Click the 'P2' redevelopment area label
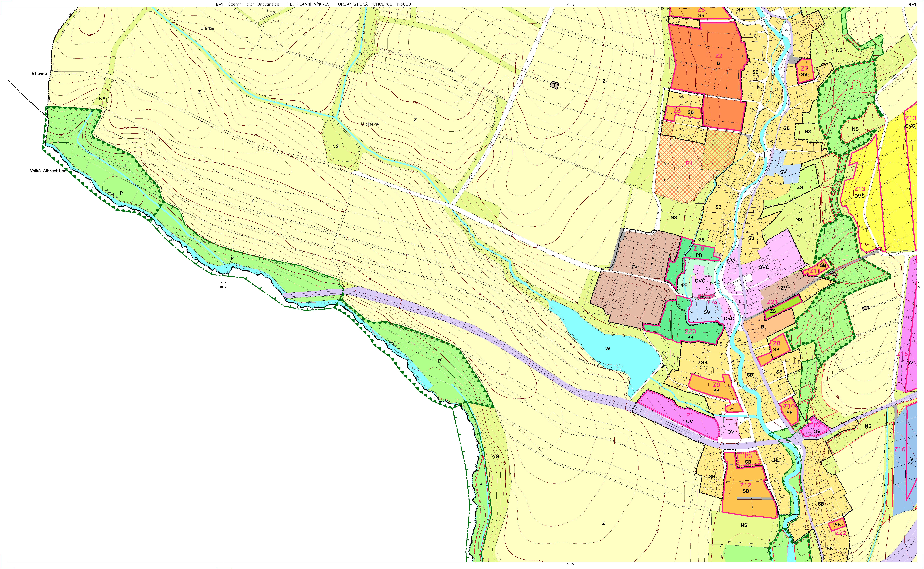The image size is (924, 569). pyautogui.click(x=817, y=425)
